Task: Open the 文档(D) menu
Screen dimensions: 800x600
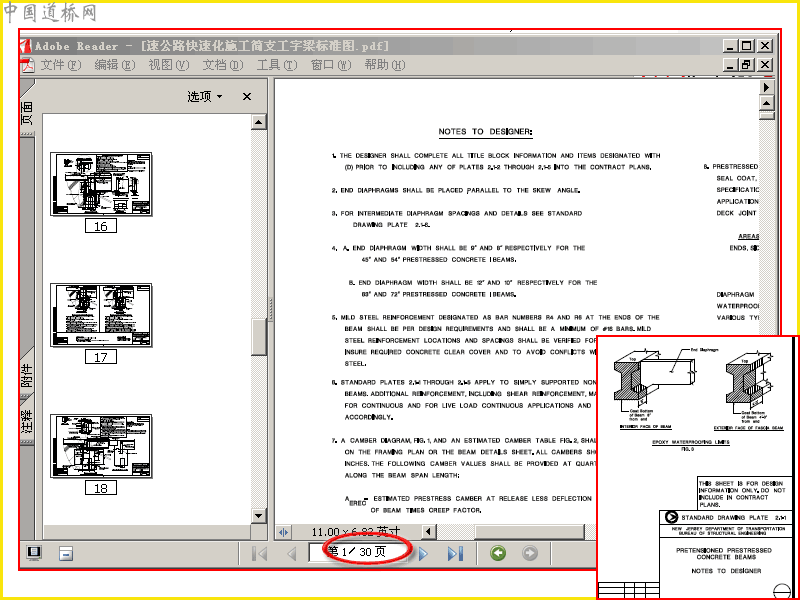Action: 223,65
